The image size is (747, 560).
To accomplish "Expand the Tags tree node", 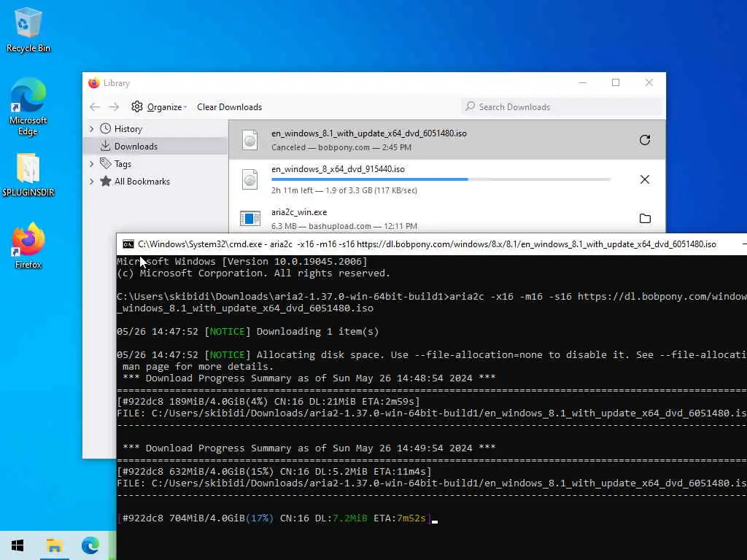I will [x=91, y=164].
